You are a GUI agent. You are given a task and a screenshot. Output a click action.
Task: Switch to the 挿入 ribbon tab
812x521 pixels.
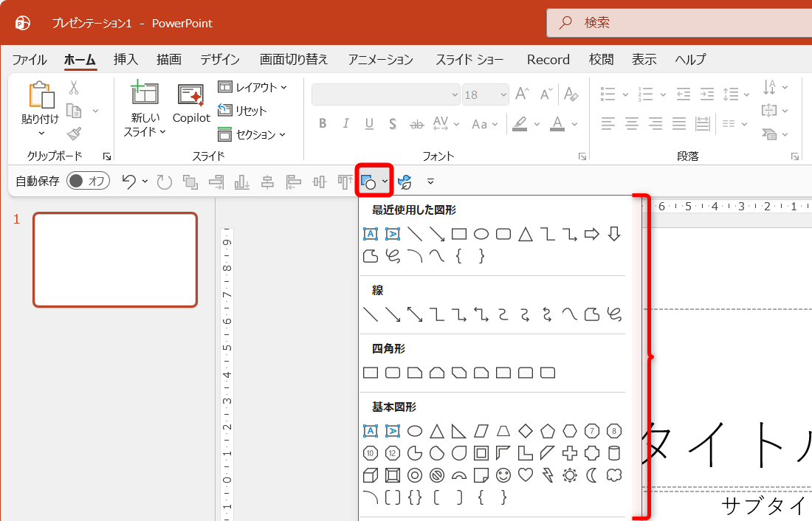125,59
